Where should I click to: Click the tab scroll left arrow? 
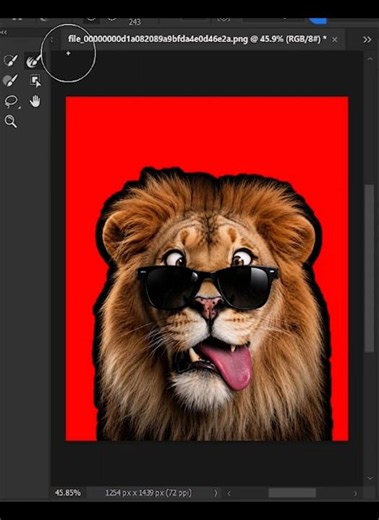tap(52, 40)
